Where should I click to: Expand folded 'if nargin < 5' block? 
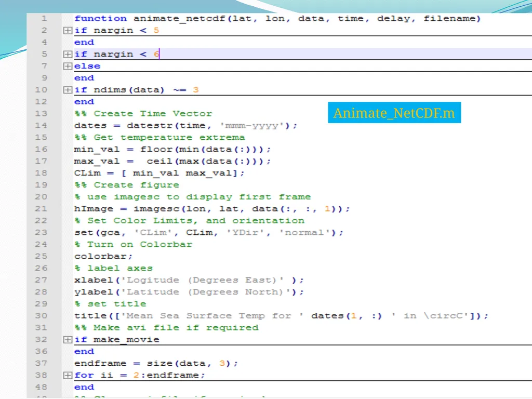click(x=68, y=31)
